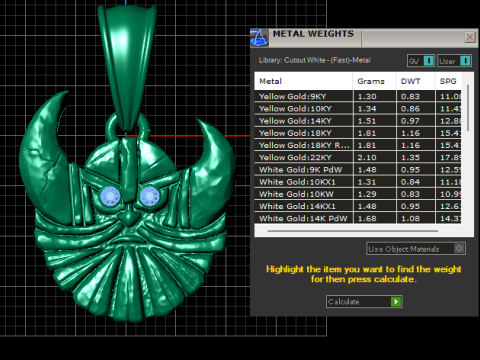
Task: Select the Yellow Gold:9KY row
Action: pos(358,96)
